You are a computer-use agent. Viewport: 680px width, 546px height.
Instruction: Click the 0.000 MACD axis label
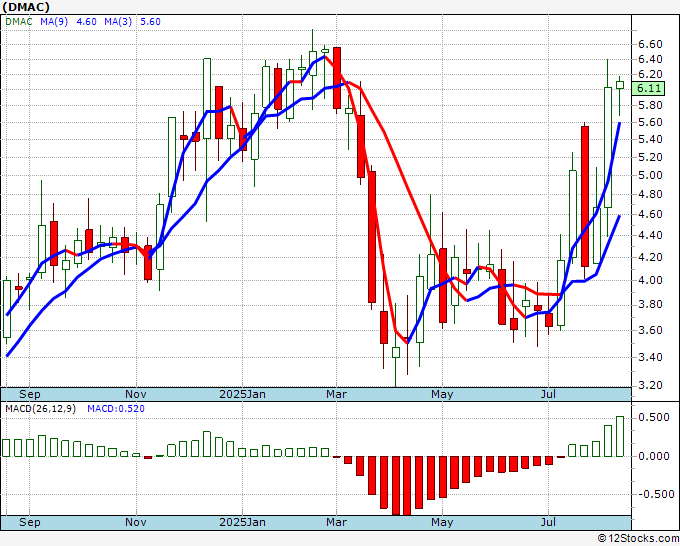point(654,456)
